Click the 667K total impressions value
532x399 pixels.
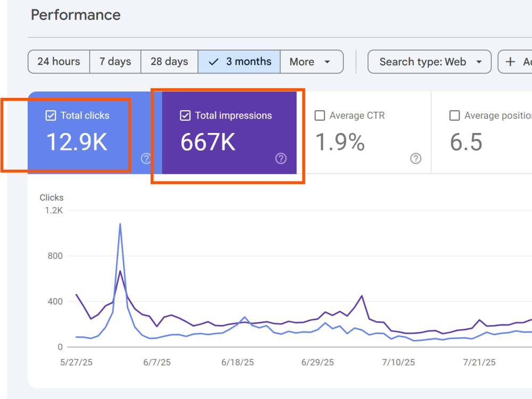[x=208, y=142]
